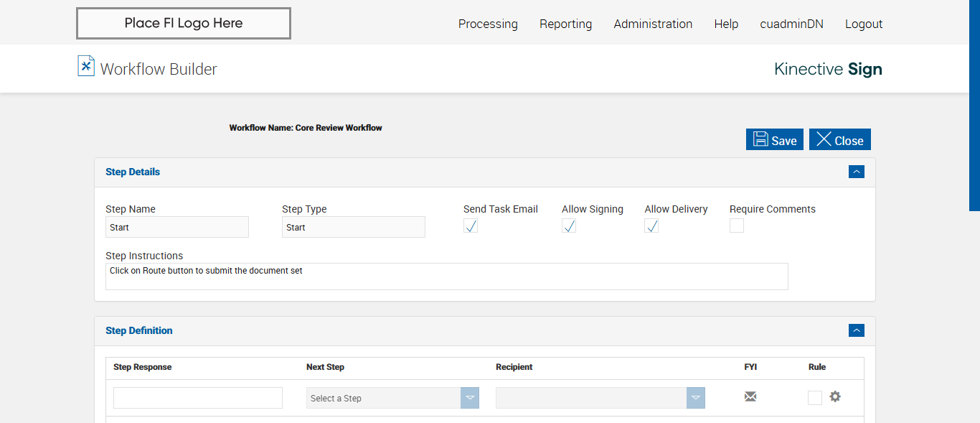
Task: Check the Rule checkbox in step row
Action: point(815,398)
